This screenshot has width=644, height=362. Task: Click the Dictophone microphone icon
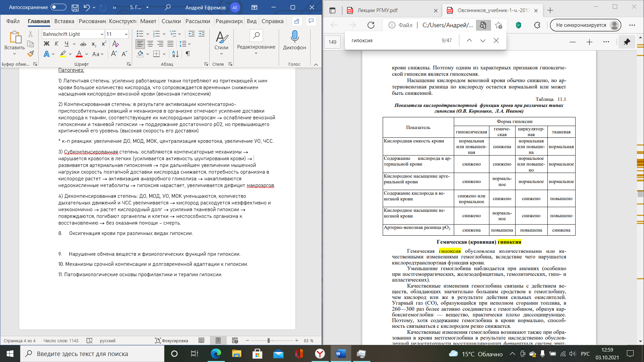[294, 36]
